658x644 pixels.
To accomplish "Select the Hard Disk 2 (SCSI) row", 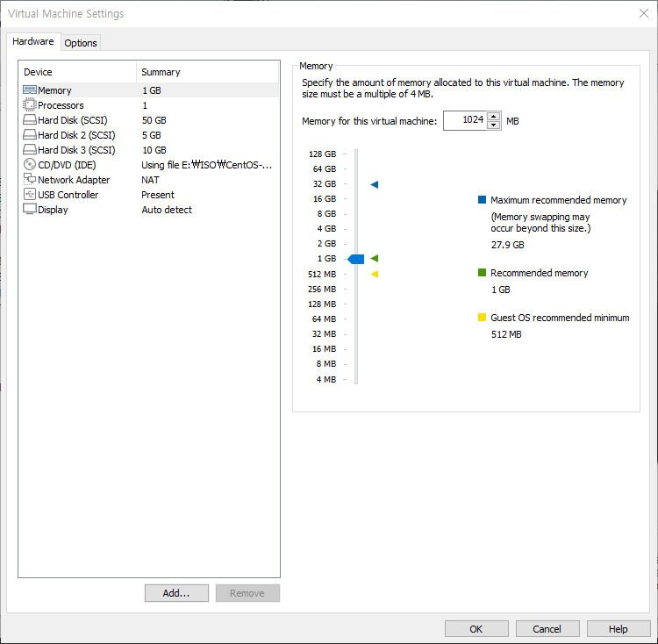I will (150, 134).
